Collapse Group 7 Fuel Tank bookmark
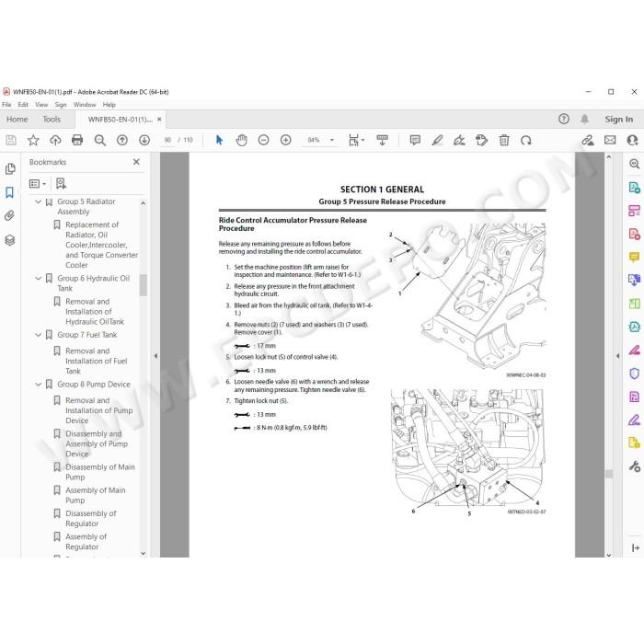 pyautogui.click(x=39, y=335)
